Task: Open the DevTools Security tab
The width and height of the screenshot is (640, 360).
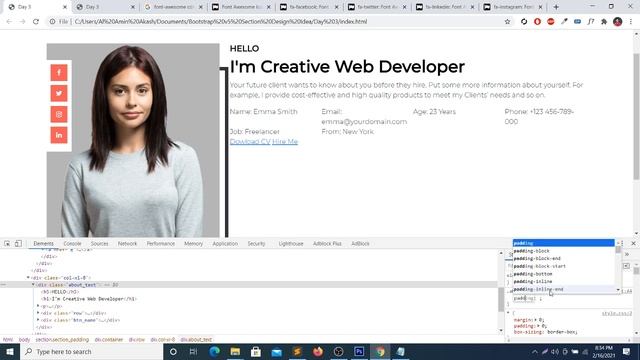Action: tap(256, 244)
